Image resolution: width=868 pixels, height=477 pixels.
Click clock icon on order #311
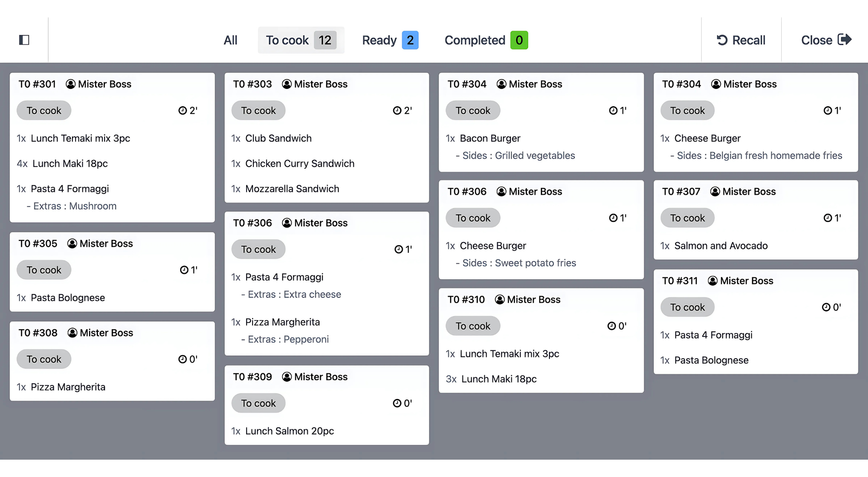coord(826,307)
